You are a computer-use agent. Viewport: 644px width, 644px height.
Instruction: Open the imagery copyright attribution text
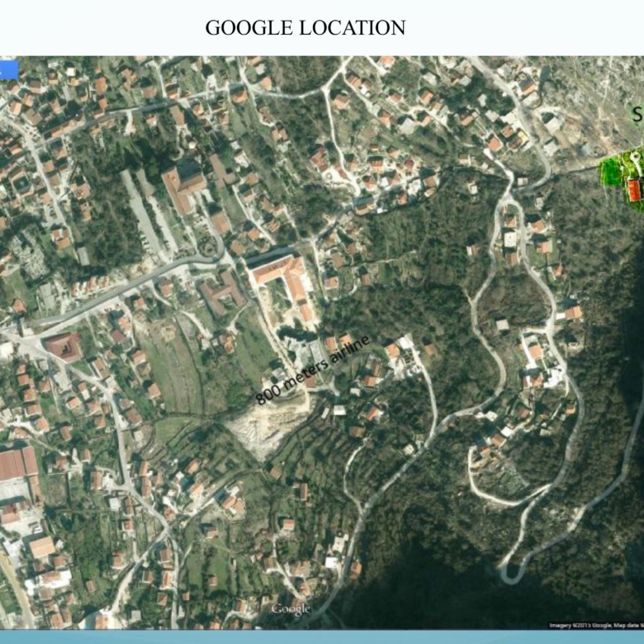coord(596,626)
